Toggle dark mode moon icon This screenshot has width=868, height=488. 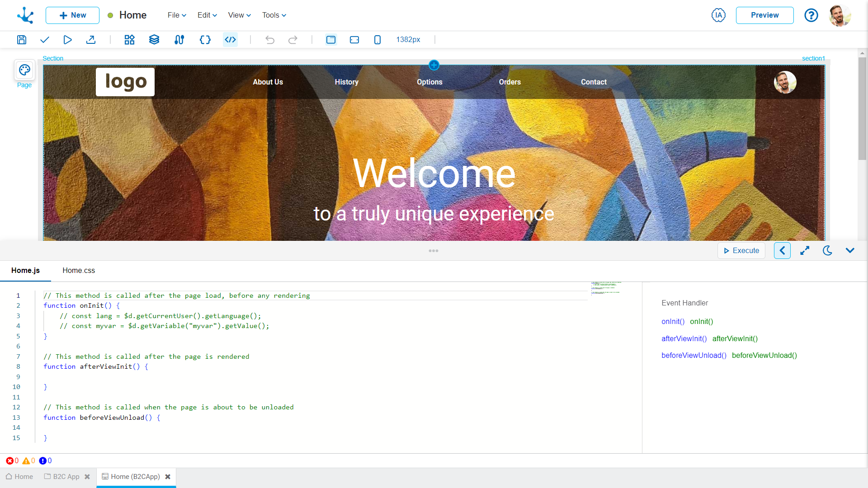pos(827,251)
